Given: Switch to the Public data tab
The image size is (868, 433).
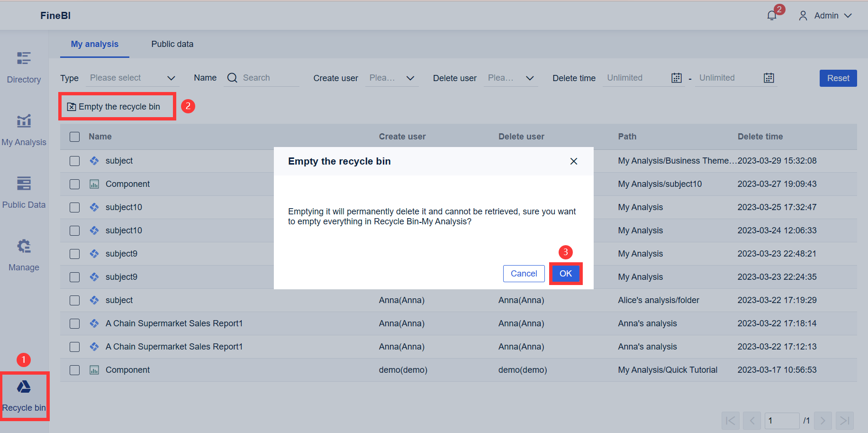Looking at the screenshot, I should (172, 44).
